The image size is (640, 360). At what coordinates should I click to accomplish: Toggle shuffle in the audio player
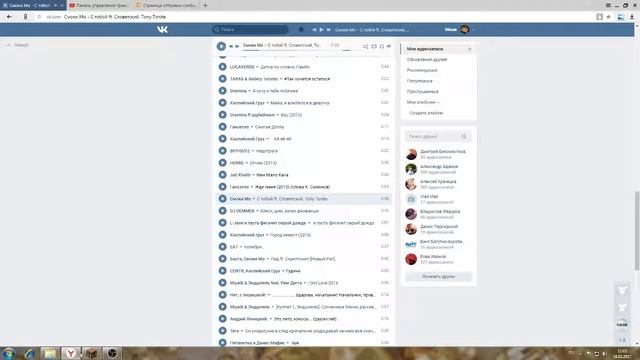pos(365,47)
